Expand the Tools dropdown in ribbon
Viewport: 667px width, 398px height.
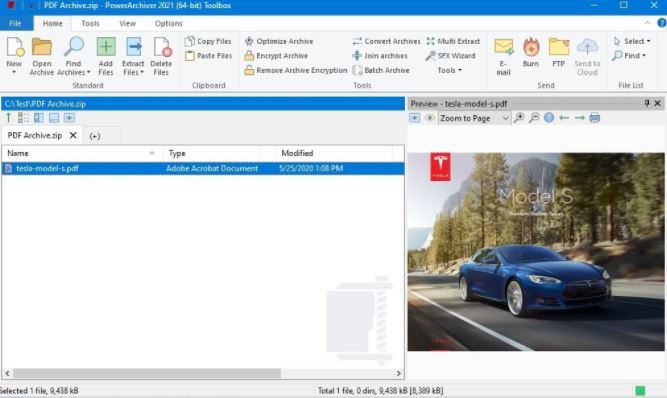[450, 70]
